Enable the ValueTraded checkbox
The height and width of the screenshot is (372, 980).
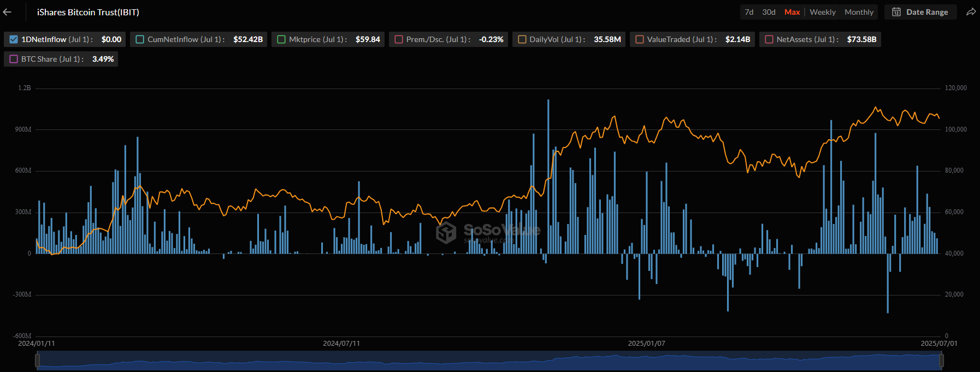click(x=640, y=39)
